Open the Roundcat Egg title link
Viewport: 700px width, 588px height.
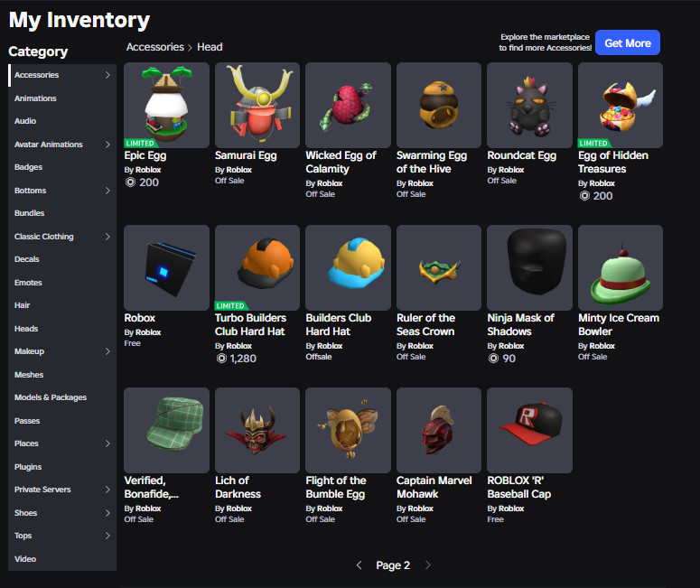[521, 155]
